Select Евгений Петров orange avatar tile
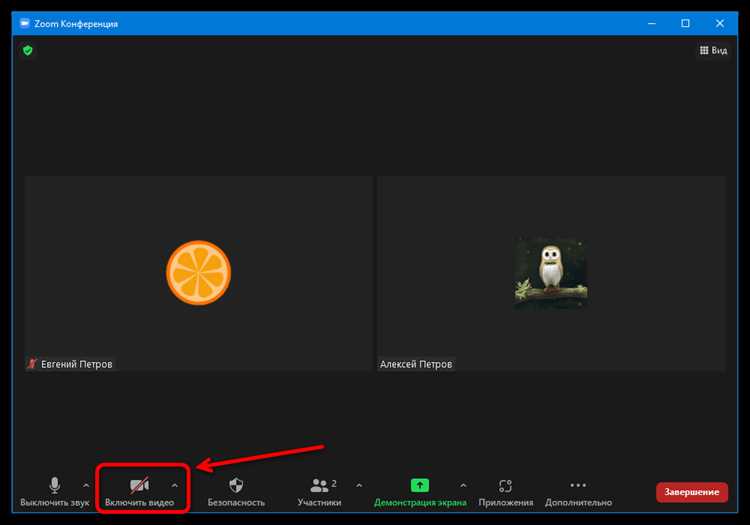This screenshot has width=750, height=525. (x=199, y=273)
